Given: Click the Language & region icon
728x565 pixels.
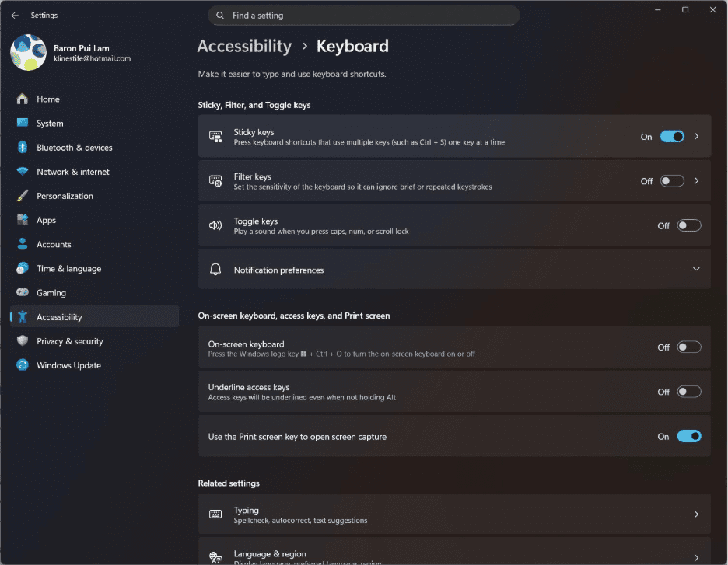Looking at the screenshot, I should (x=215, y=557).
